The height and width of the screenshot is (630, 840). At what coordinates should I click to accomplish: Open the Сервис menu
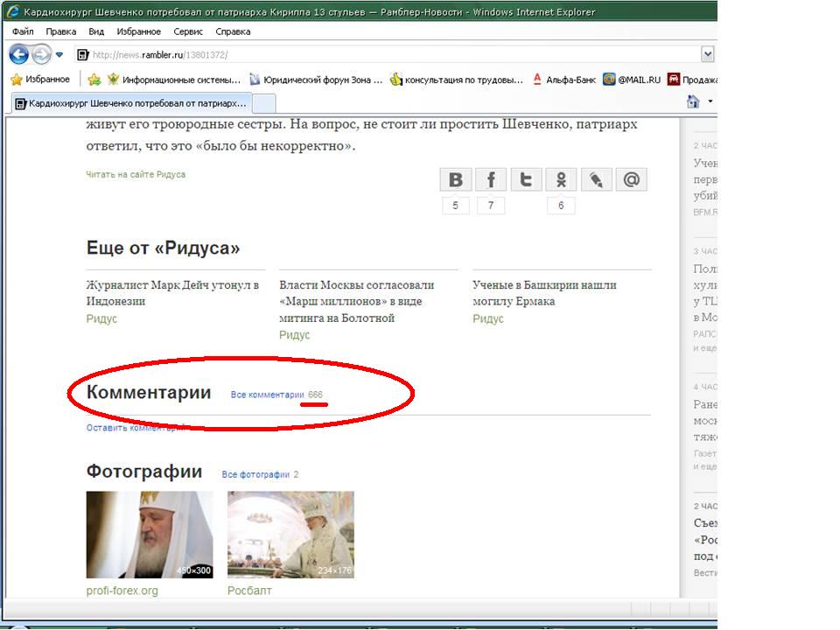188,31
